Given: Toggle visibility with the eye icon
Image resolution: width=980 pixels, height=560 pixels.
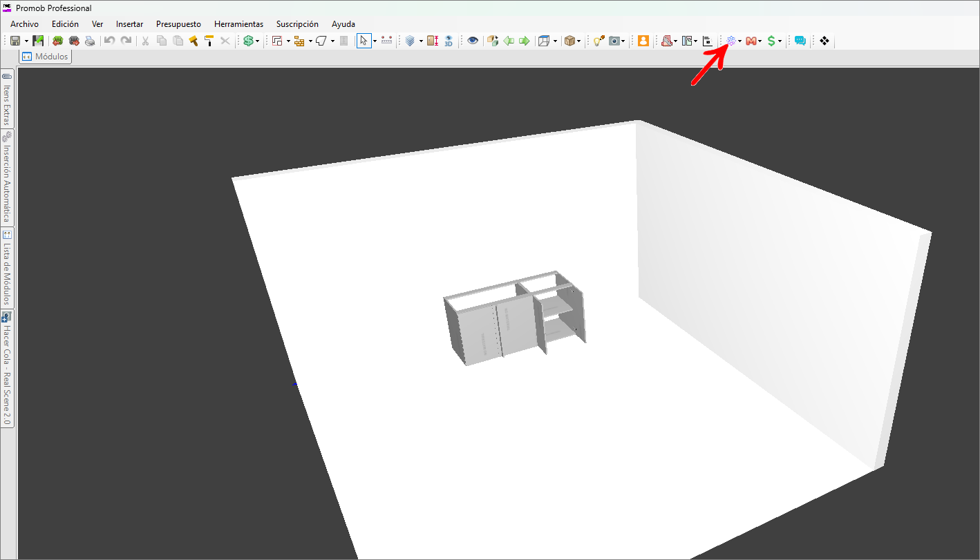Looking at the screenshot, I should (473, 41).
